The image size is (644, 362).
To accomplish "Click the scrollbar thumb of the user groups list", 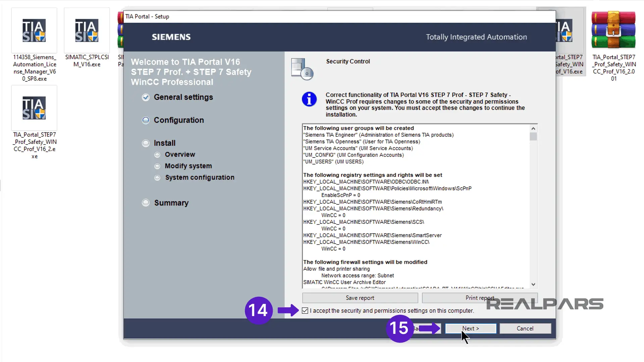I will pos(533,136).
